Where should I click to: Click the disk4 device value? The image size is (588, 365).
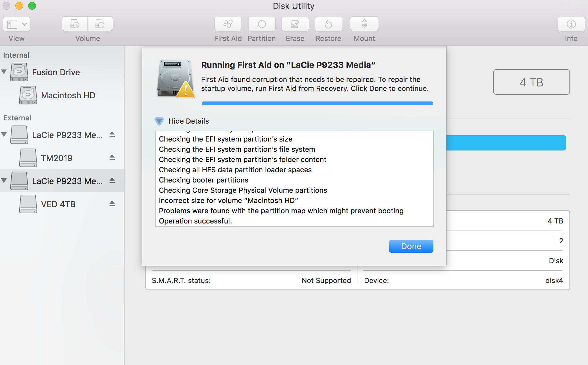point(554,280)
